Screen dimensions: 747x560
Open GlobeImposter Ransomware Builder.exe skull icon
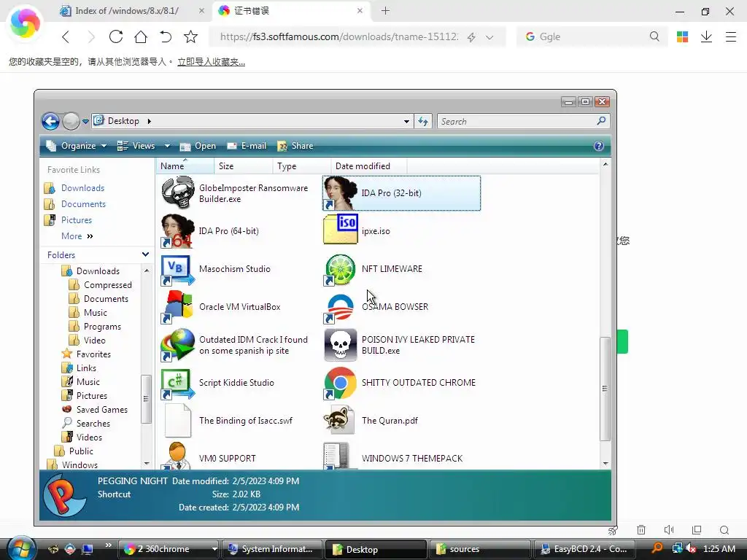tap(178, 192)
